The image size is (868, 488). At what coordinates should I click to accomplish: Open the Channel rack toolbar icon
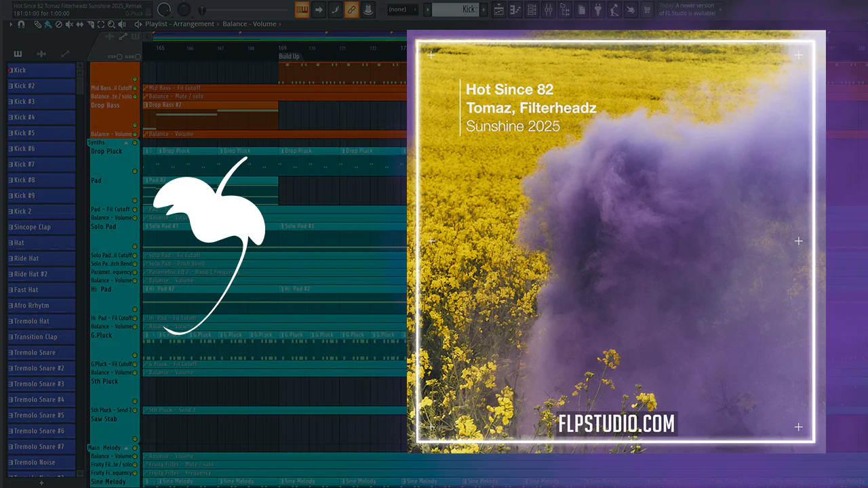pos(532,9)
